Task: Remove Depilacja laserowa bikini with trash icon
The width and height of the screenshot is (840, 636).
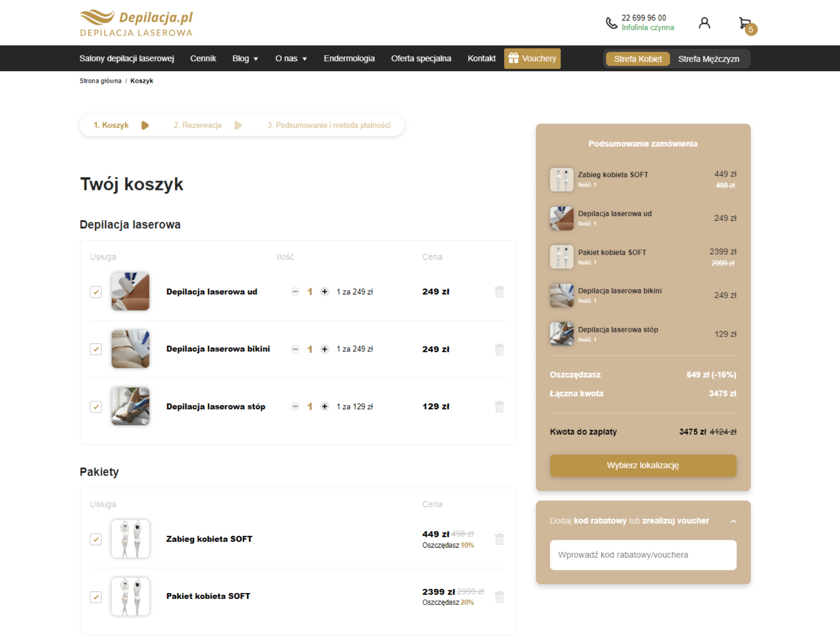Action: pyautogui.click(x=499, y=349)
